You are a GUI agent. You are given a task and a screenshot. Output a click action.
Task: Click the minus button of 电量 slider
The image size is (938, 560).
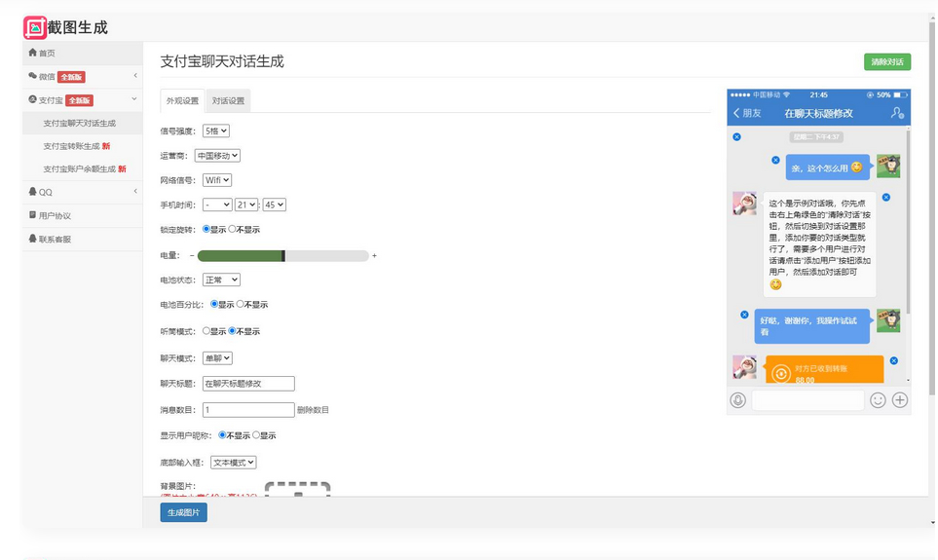(192, 255)
